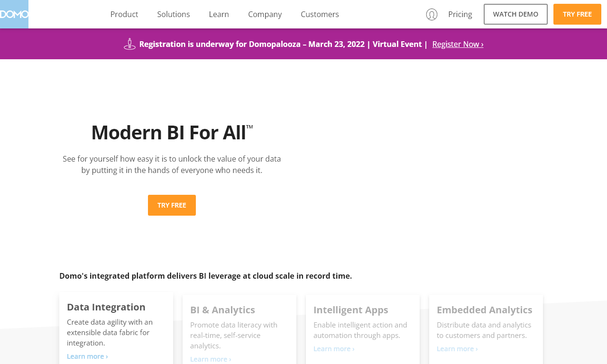Click the DOMO logo
Viewport: 607px width, 364px height.
coord(14,14)
